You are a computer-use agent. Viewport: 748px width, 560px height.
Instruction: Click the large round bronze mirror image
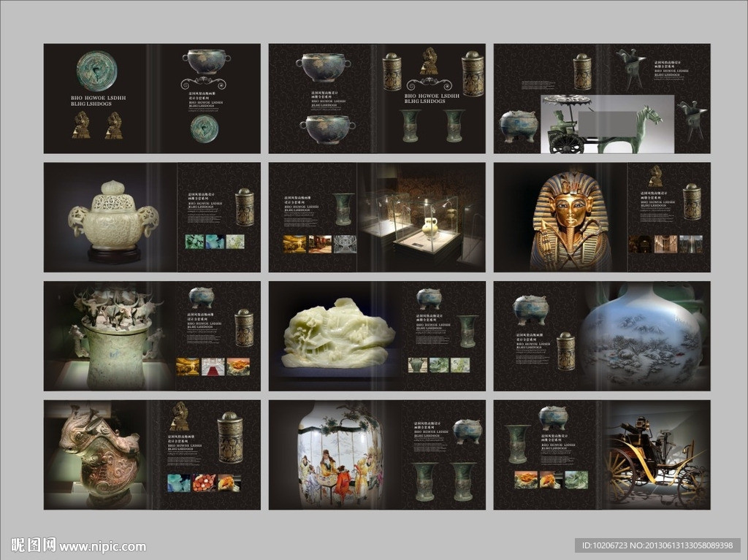pos(96,71)
